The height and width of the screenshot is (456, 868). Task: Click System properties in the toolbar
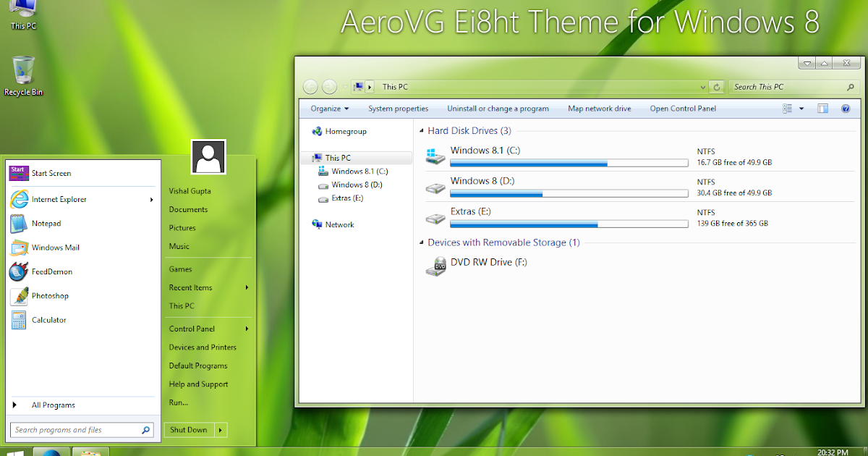coord(398,109)
